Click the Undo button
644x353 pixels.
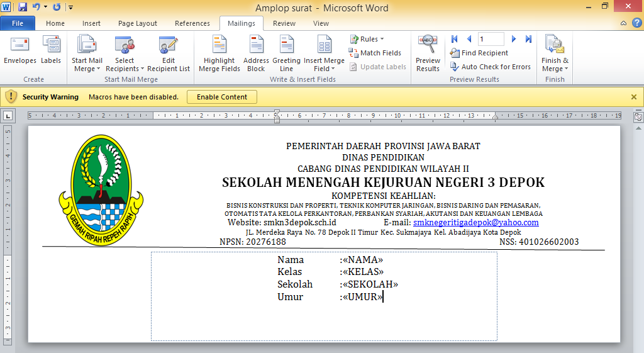pyautogui.click(x=36, y=7)
